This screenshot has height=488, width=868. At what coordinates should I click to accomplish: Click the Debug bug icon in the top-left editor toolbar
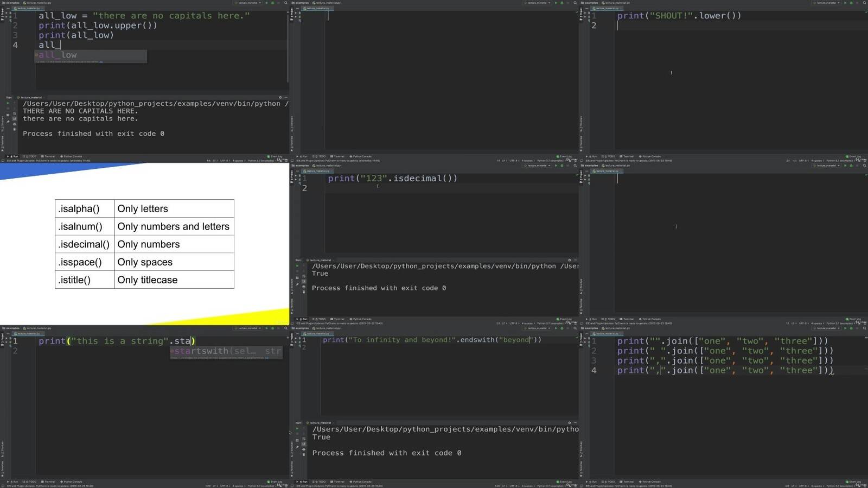tap(272, 3)
